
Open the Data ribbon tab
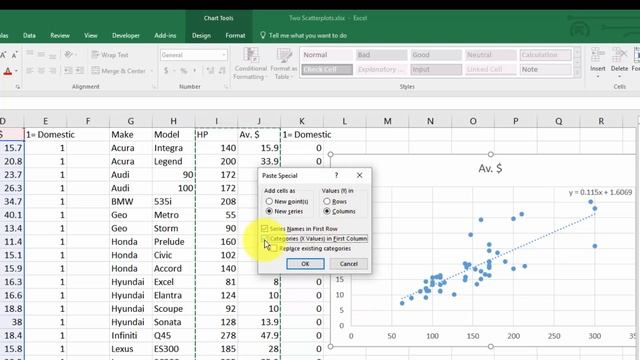coord(29,36)
